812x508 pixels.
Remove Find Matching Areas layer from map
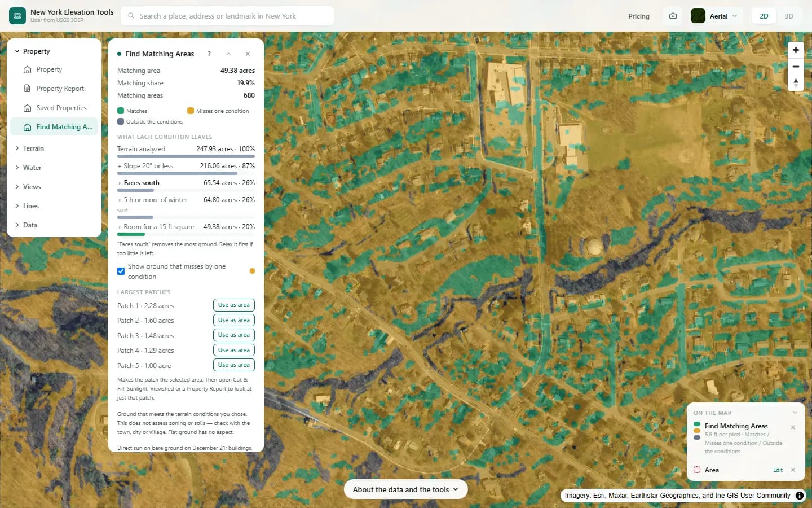pyautogui.click(x=793, y=428)
